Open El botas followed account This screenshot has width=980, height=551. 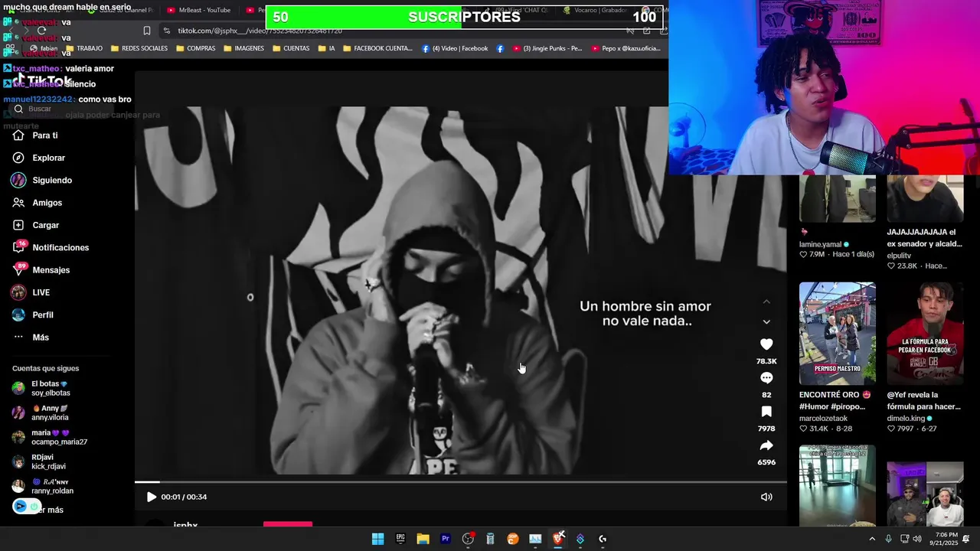click(41, 388)
